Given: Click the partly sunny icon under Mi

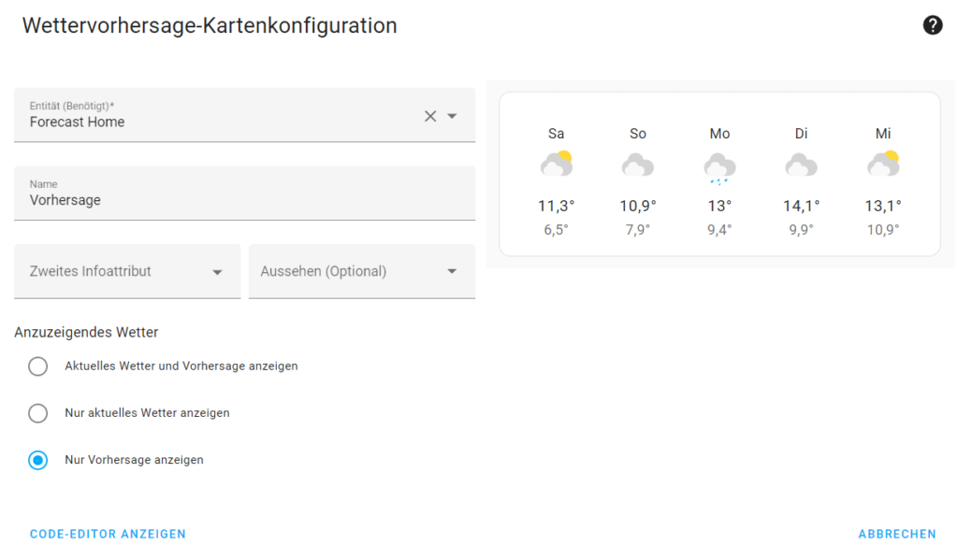Looking at the screenshot, I should tap(882, 164).
